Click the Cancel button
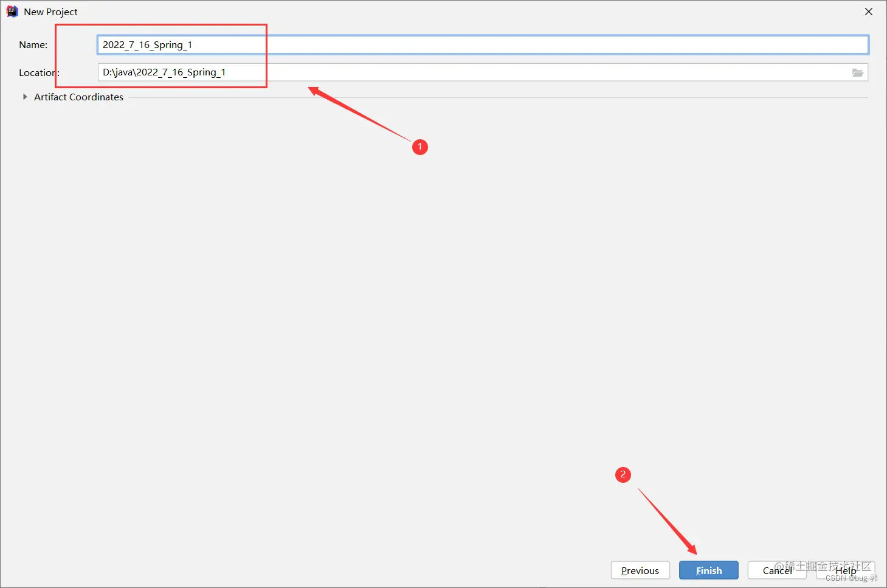887x588 pixels. click(777, 570)
